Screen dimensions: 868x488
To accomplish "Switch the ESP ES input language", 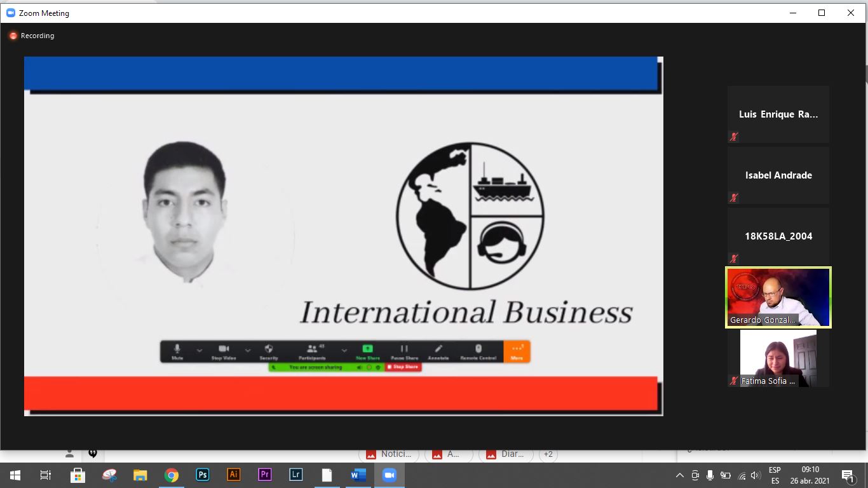I will 775,475.
